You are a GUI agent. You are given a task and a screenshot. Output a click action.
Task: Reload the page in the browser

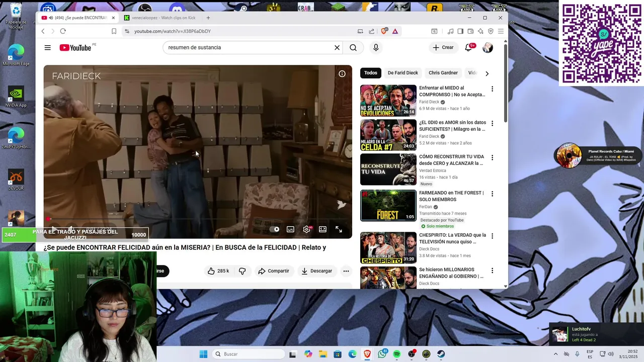point(63,31)
